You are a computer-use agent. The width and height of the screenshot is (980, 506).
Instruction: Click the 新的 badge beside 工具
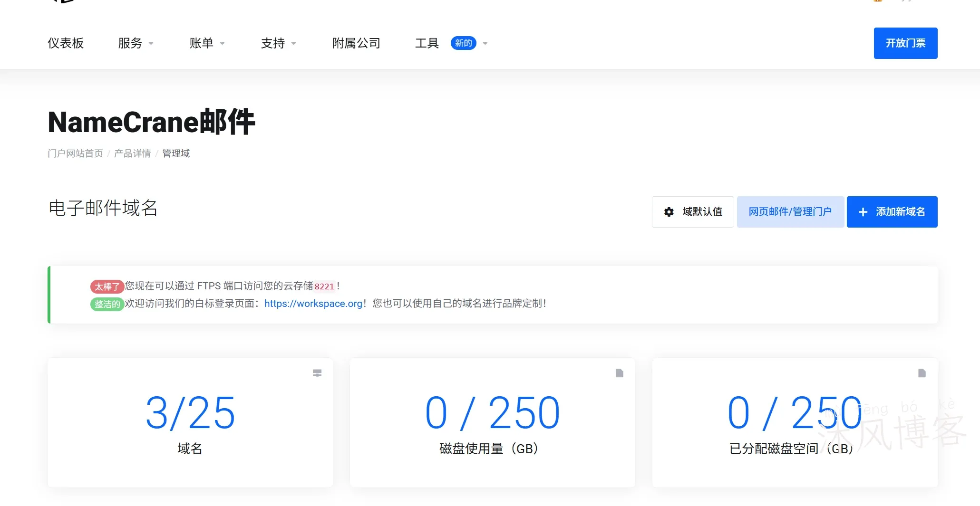463,43
